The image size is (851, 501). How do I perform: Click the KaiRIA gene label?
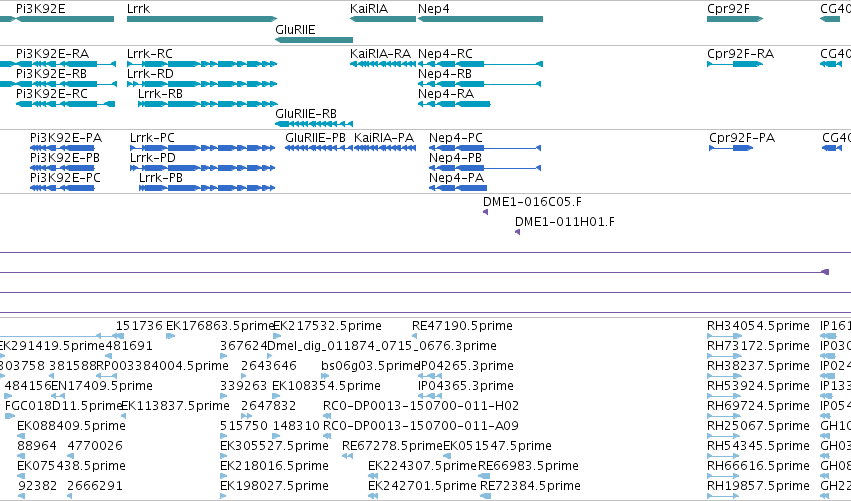(369, 9)
